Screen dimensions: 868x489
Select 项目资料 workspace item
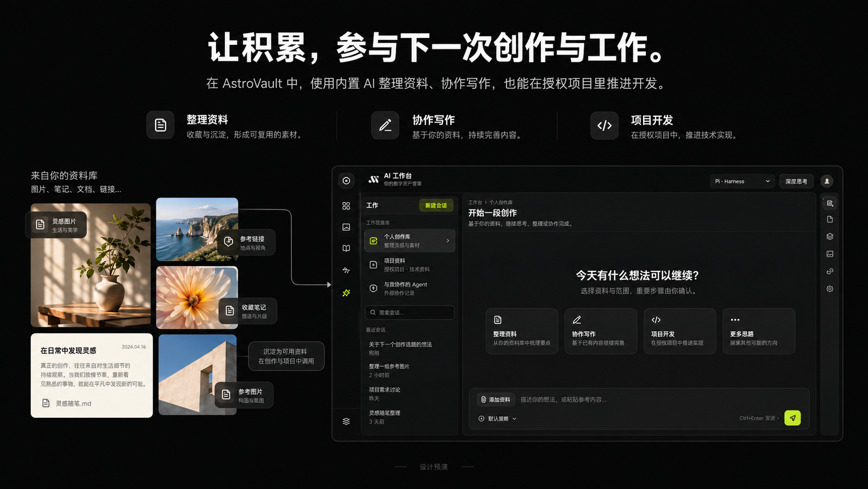[410, 265]
